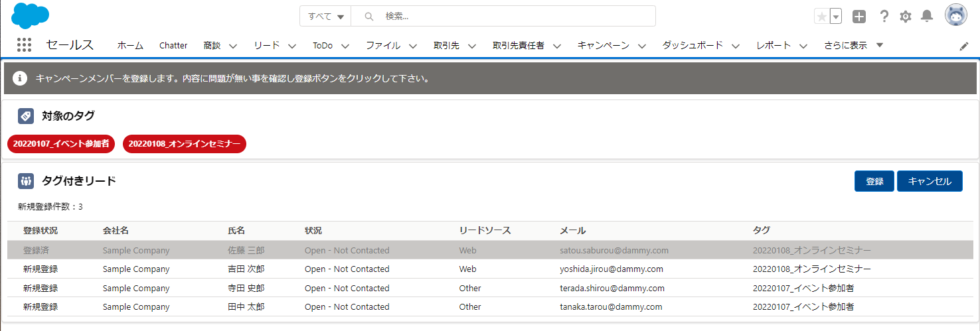Click the edit navigation pencil icon

[x=964, y=46]
